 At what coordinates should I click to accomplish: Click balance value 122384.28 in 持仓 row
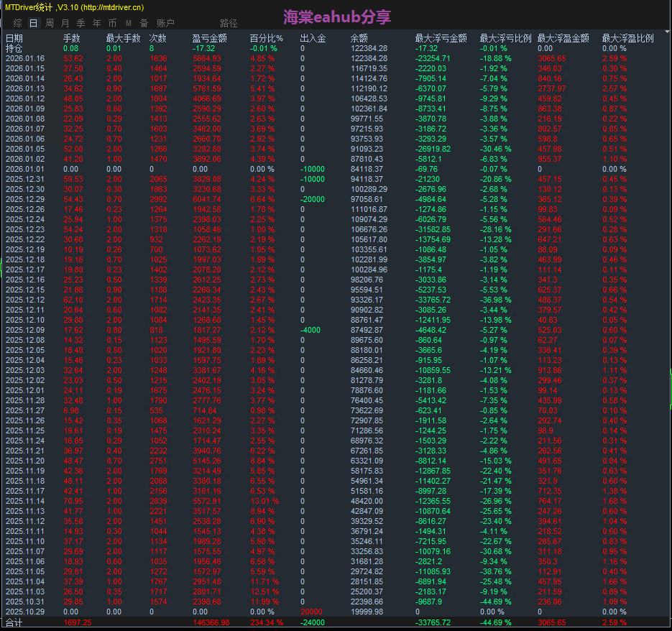(369, 48)
